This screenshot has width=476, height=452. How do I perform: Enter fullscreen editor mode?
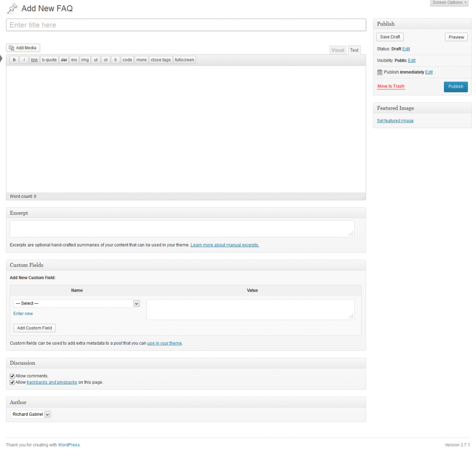click(x=185, y=60)
